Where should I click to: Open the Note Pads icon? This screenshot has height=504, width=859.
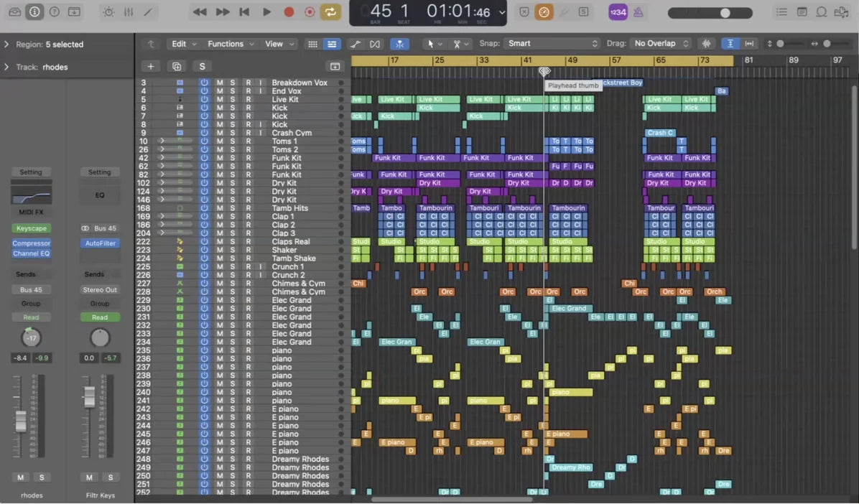click(x=802, y=11)
